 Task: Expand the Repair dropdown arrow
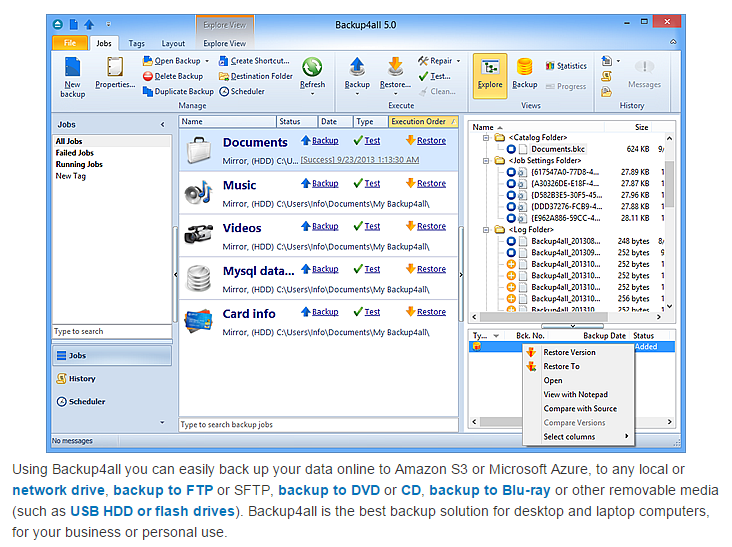[459, 61]
